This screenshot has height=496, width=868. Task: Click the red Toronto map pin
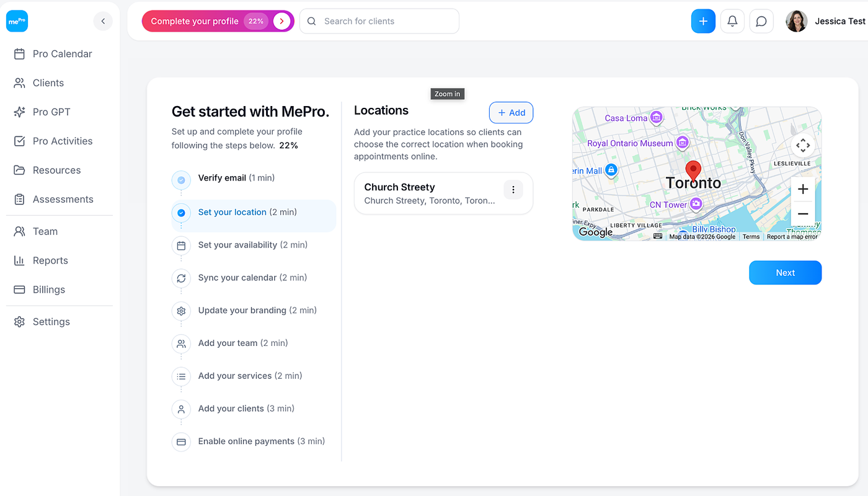pyautogui.click(x=693, y=170)
